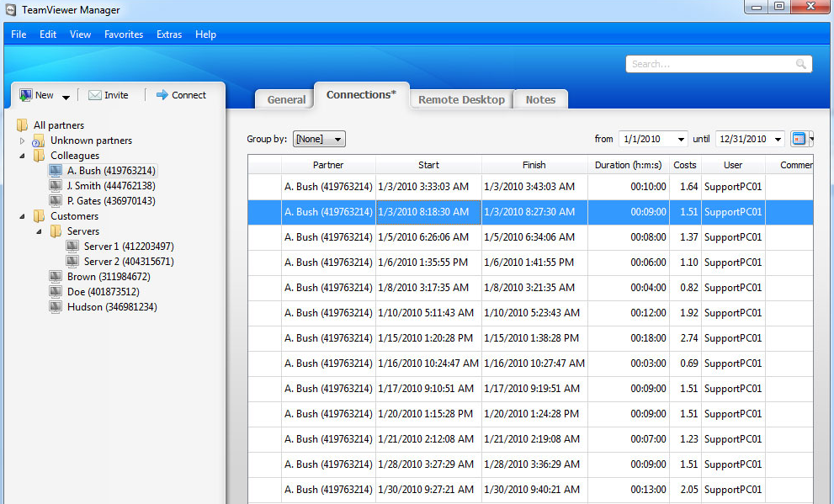This screenshot has width=834, height=504.
Task: Click the Servers folder icon
Action: click(56, 231)
